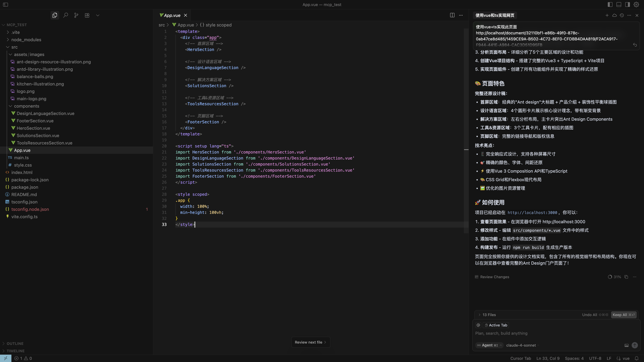Image resolution: width=644 pixels, height=362 pixels.
Task: Open the Search view magnifier icon
Action: [x=66, y=15]
